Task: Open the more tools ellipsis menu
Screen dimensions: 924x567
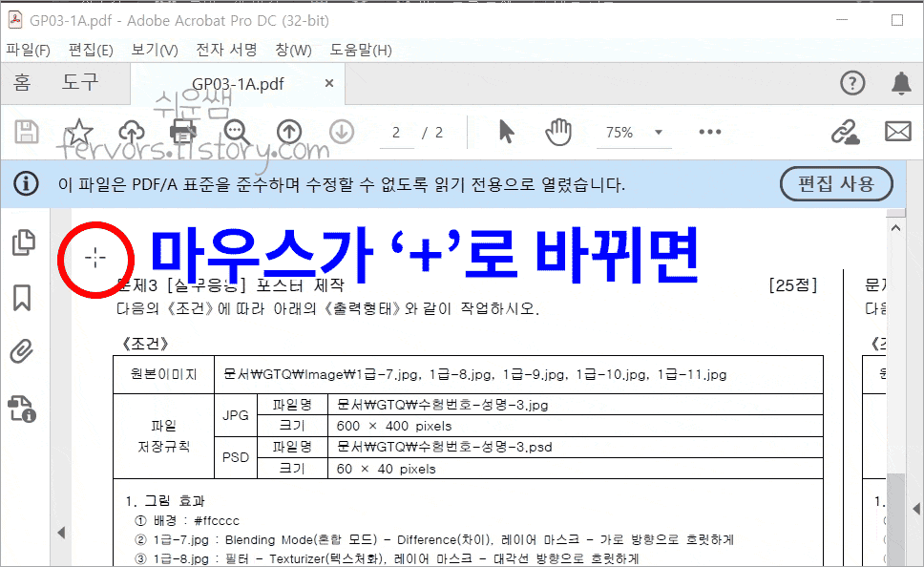Action: pos(709,133)
